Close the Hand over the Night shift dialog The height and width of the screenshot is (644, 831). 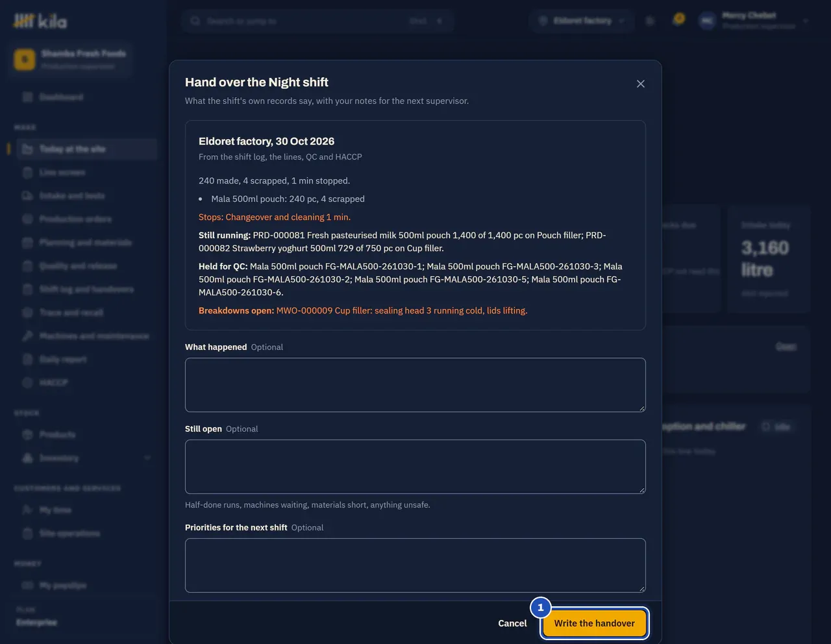point(641,84)
